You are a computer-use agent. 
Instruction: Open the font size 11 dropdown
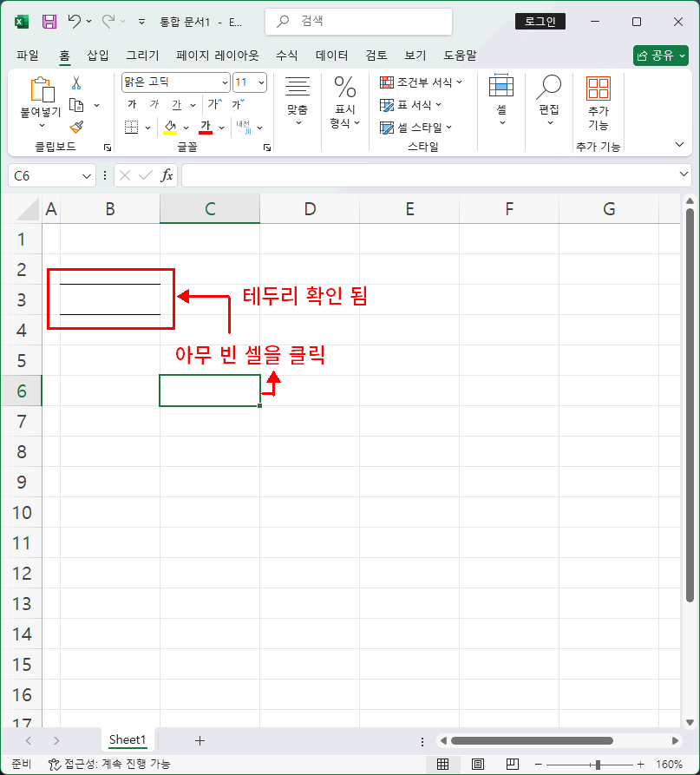[x=261, y=82]
